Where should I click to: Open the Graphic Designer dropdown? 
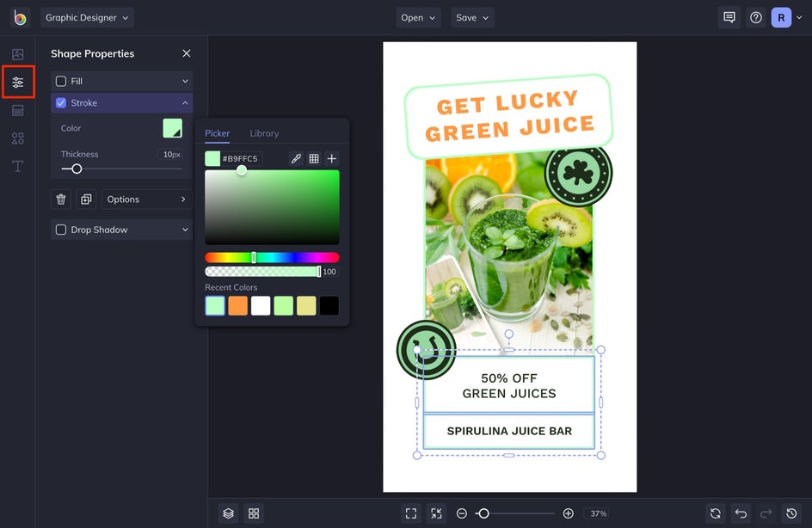(87, 17)
